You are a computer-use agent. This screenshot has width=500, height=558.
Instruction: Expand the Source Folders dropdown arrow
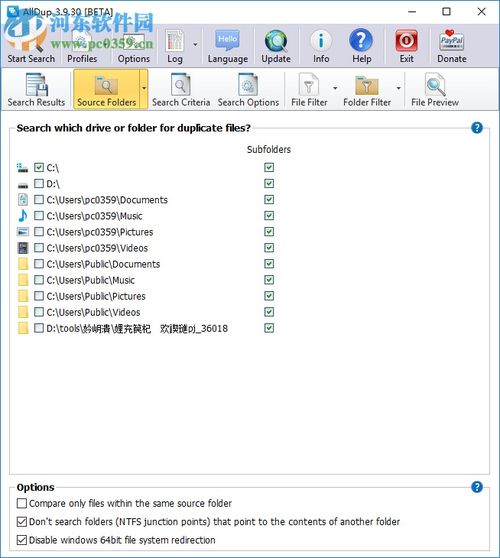pos(144,88)
